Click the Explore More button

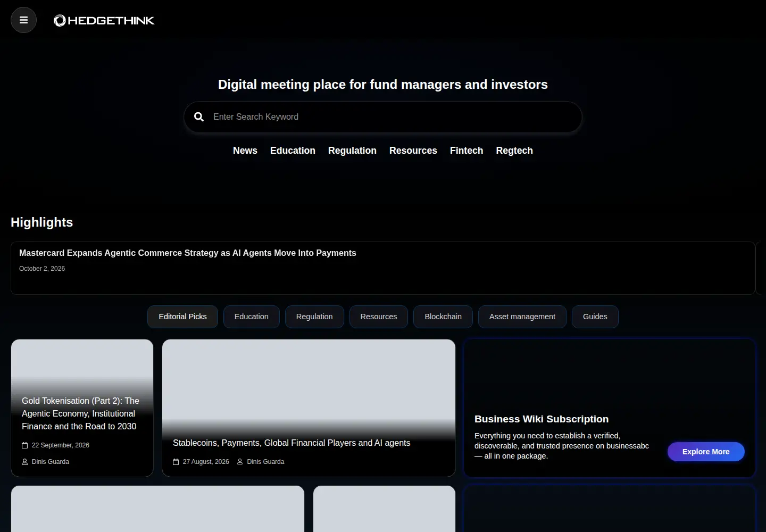[706, 452]
